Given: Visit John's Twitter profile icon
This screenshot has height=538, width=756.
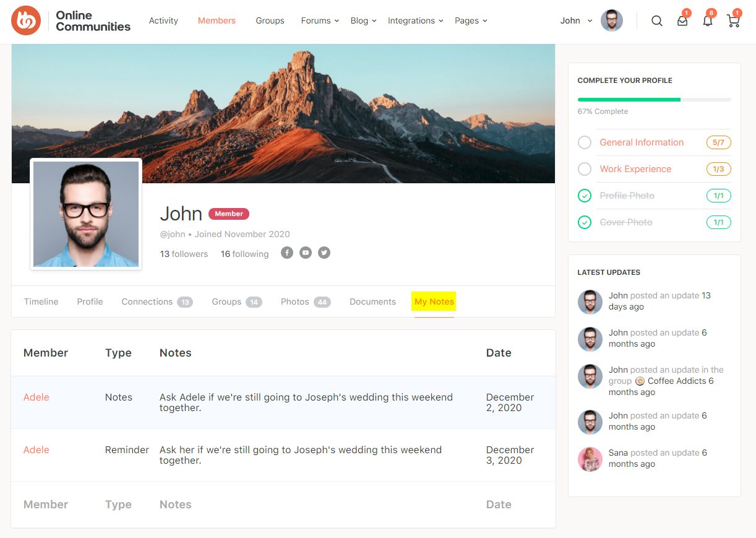Looking at the screenshot, I should point(324,253).
